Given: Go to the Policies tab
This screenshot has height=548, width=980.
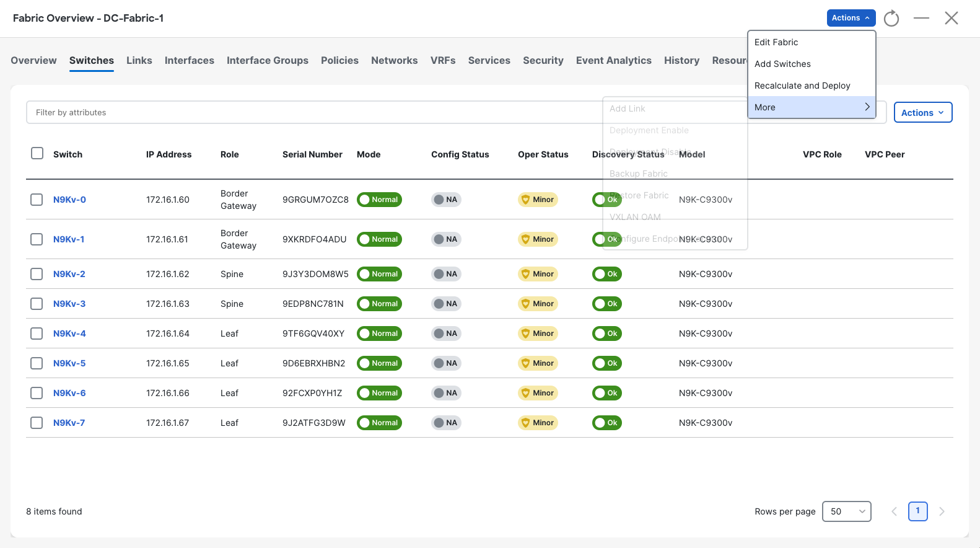Looking at the screenshot, I should click(x=339, y=60).
